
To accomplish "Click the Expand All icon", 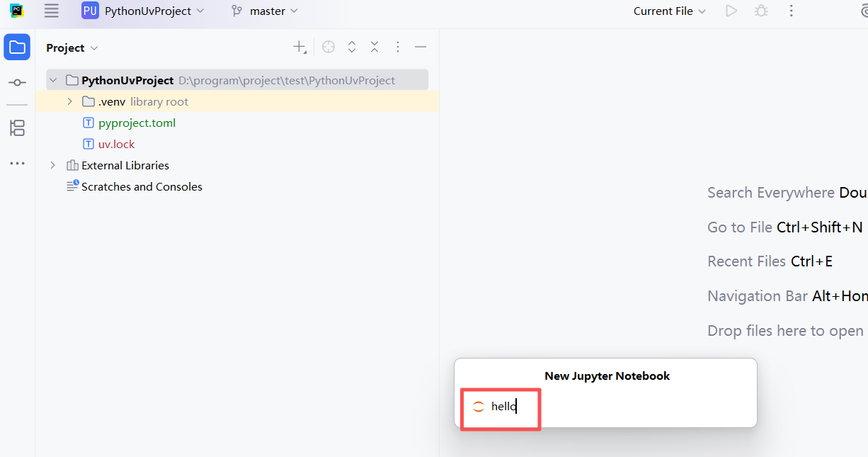I will (x=352, y=47).
